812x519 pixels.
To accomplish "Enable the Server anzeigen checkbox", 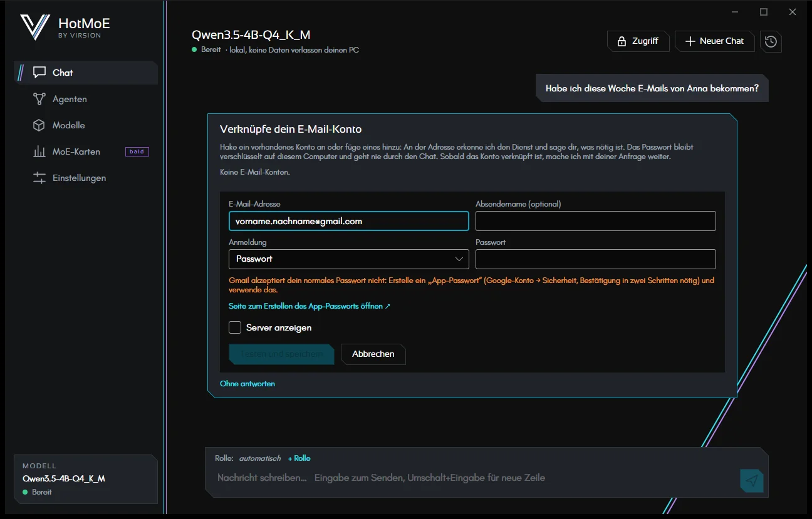I will (235, 327).
